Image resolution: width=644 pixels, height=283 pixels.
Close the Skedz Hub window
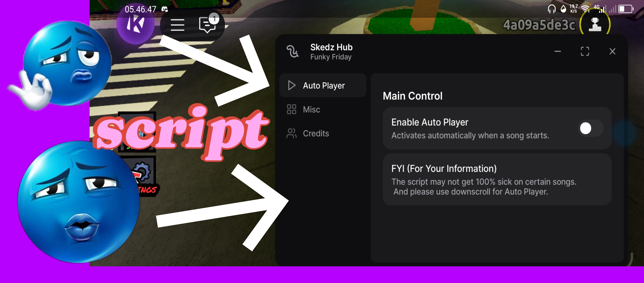[612, 51]
